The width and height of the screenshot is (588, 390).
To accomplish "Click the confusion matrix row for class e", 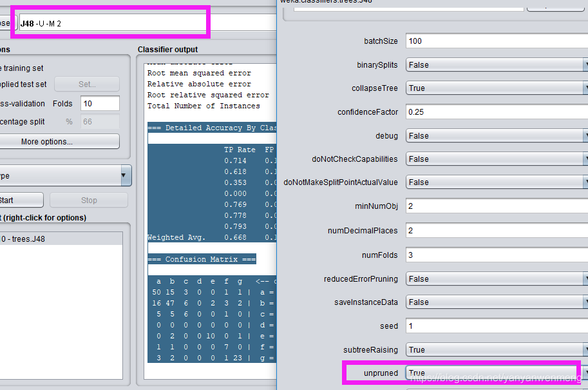I will coord(213,336).
